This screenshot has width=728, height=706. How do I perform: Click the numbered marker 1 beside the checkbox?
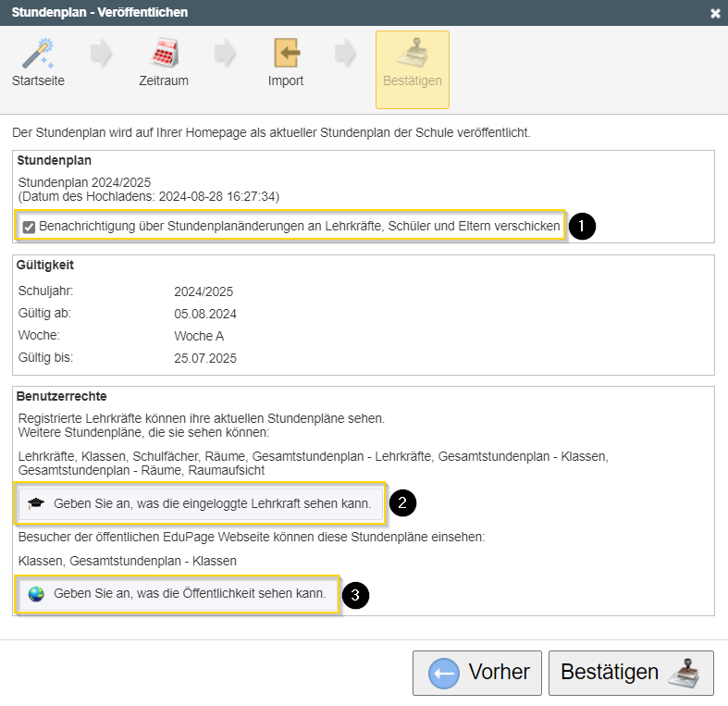pyautogui.click(x=582, y=227)
